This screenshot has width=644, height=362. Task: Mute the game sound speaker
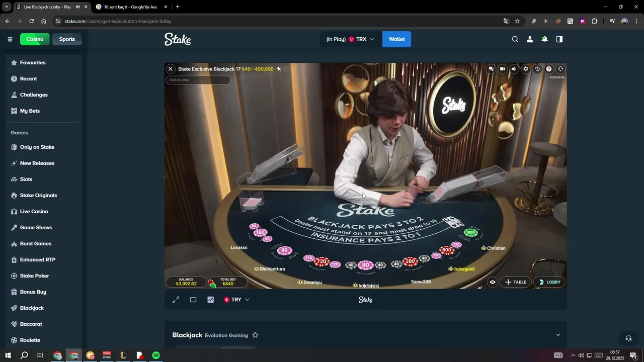[514, 69]
